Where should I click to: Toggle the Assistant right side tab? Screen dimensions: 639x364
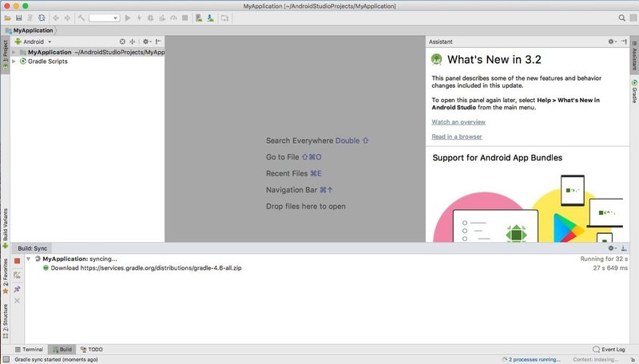pyautogui.click(x=634, y=55)
